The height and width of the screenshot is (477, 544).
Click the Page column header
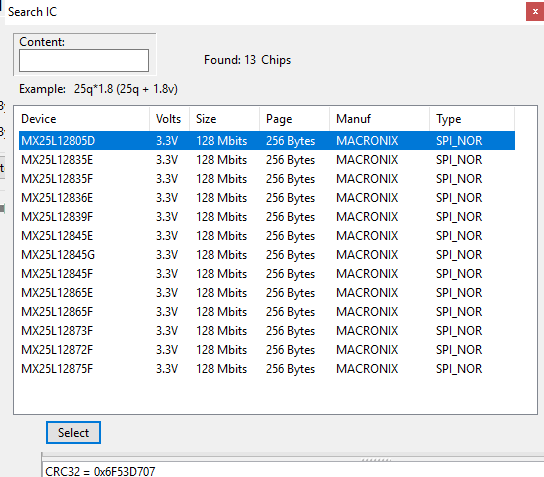[295, 119]
